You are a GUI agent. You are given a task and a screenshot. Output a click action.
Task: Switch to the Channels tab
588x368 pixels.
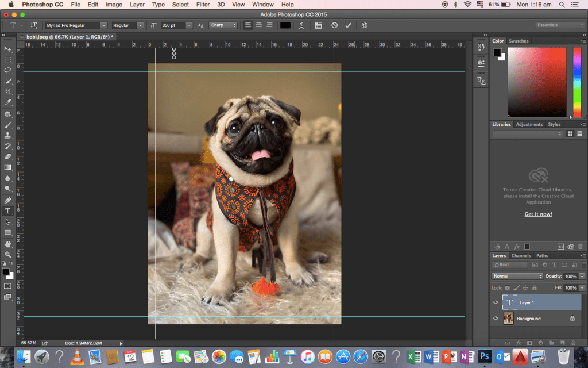click(521, 256)
